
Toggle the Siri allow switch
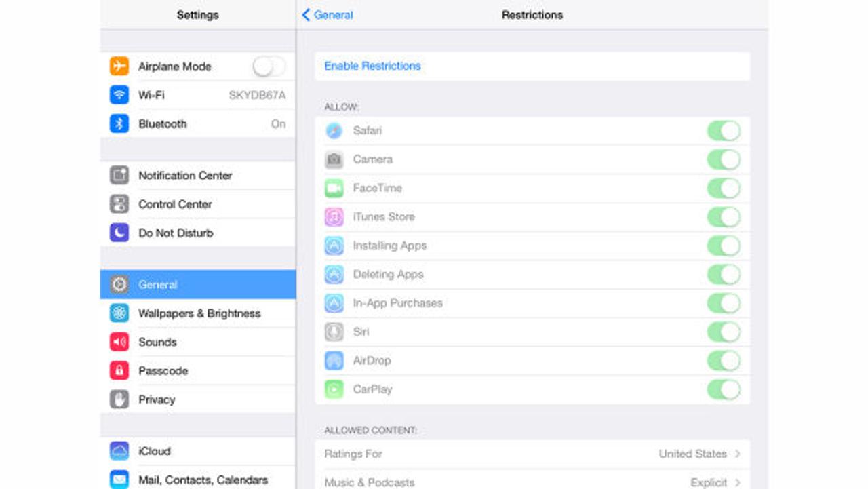pos(724,332)
